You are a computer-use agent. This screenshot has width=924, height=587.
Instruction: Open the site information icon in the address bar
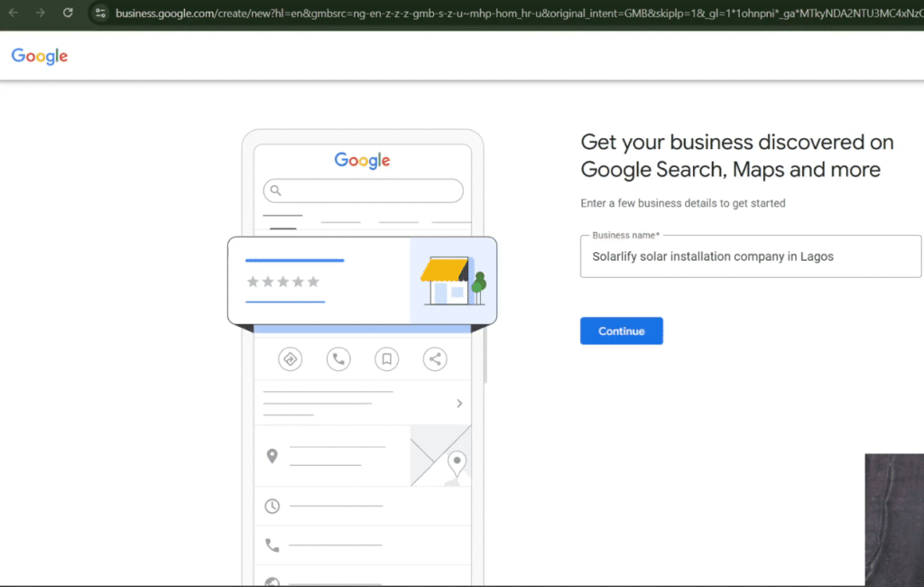[x=100, y=14]
